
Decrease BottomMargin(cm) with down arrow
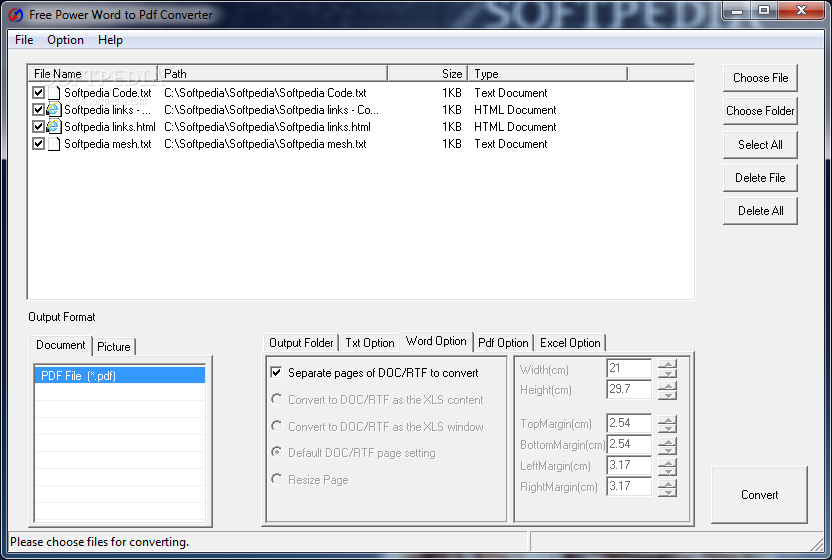668,450
